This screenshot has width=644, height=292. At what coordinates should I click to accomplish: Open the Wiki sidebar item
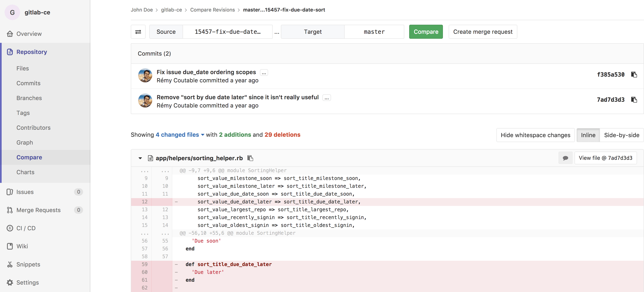coord(22,246)
